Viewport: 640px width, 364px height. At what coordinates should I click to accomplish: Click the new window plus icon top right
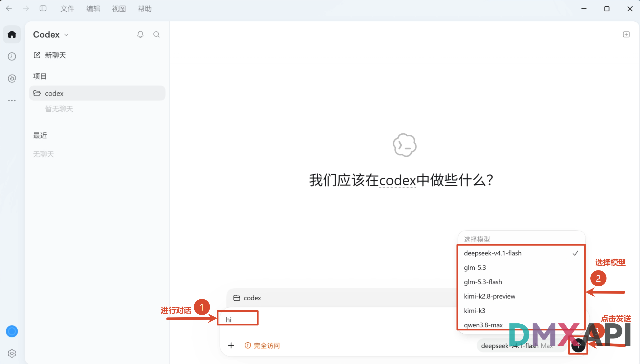pyautogui.click(x=626, y=34)
